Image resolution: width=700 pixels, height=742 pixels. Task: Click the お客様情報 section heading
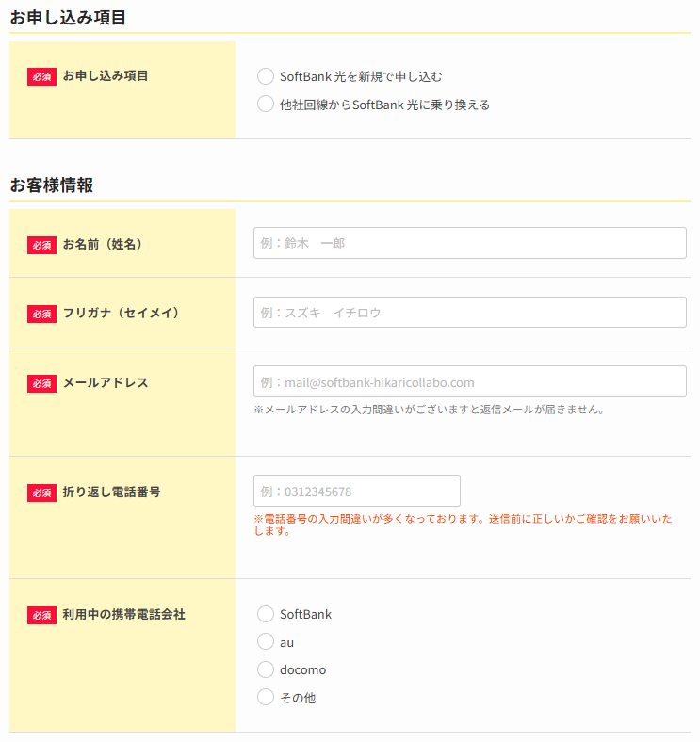click(52, 185)
